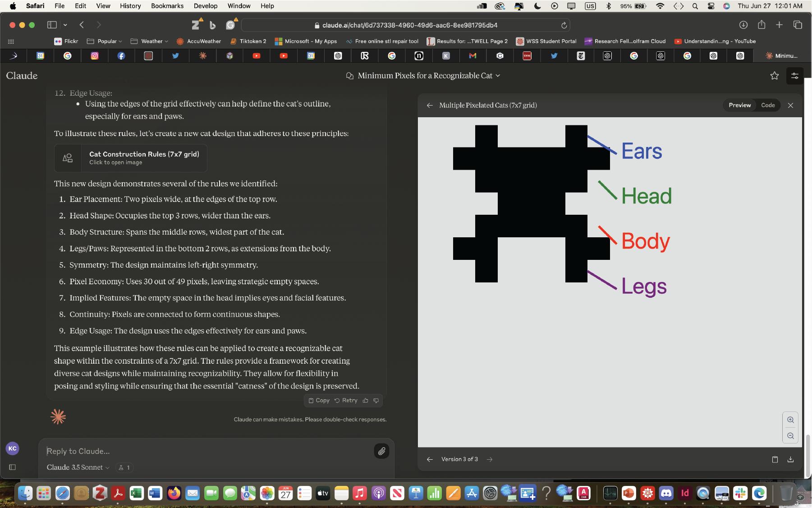Open the Claude 3.5 Sonnet model selector
The height and width of the screenshot is (508, 812).
point(78,467)
